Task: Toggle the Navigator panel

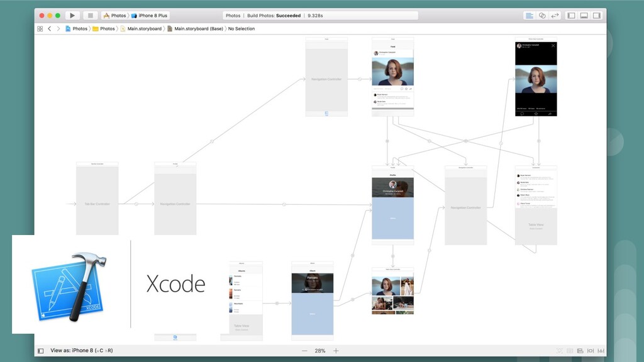Action: (x=571, y=16)
